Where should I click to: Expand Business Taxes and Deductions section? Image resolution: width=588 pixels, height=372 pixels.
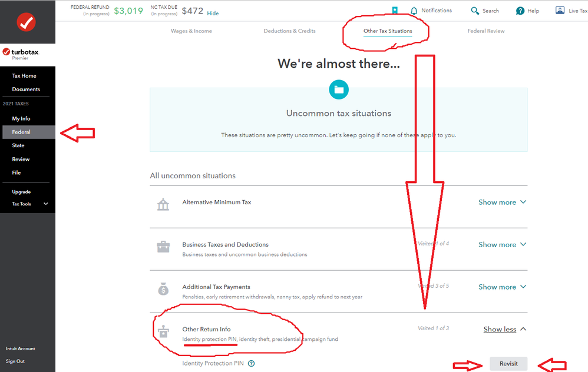[x=502, y=245]
